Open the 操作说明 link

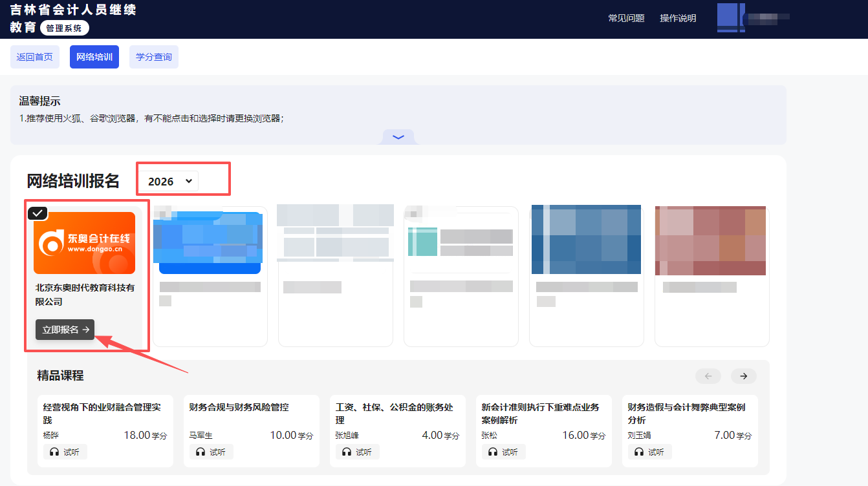click(678, 18)
